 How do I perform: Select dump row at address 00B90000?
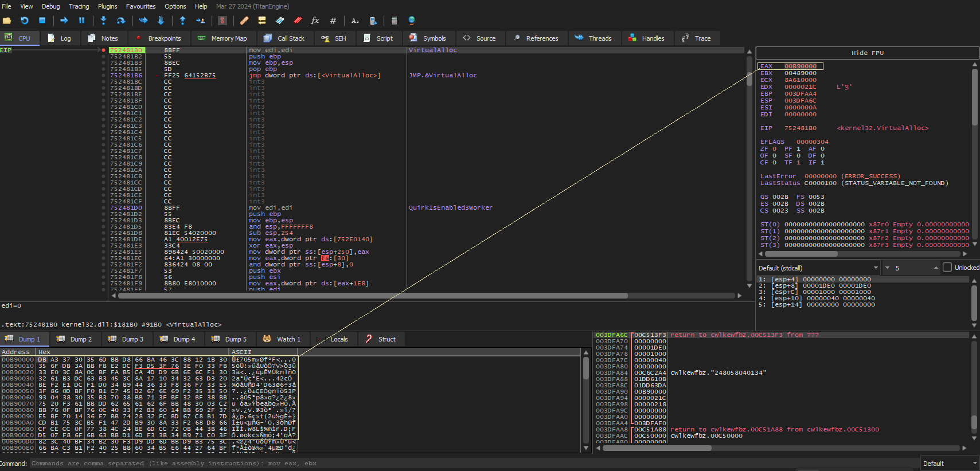tap(149, 360)
